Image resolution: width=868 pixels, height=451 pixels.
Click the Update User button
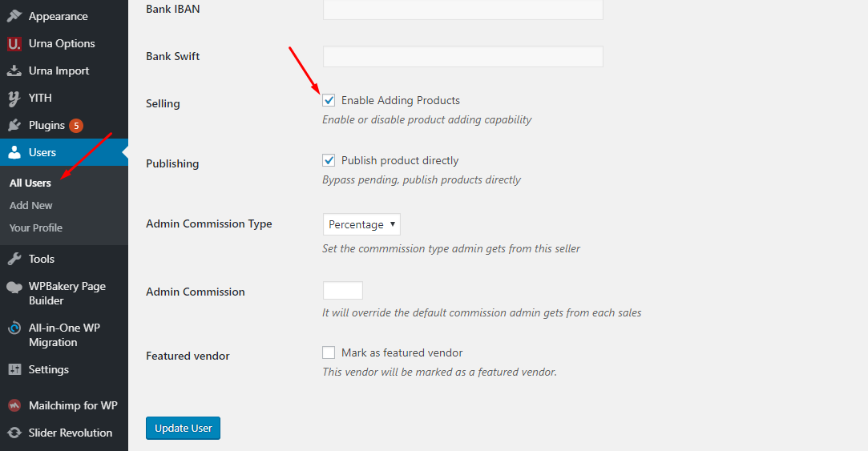coord(184,429)
